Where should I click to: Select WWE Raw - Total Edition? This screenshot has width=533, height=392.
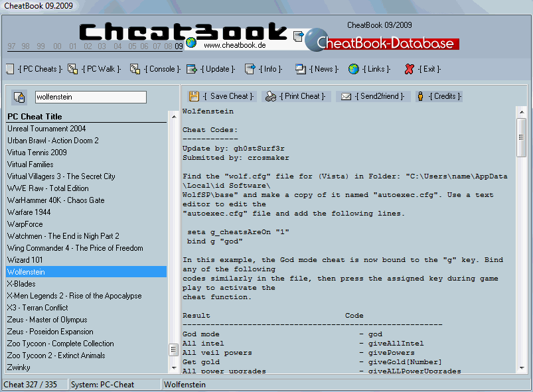87,188
